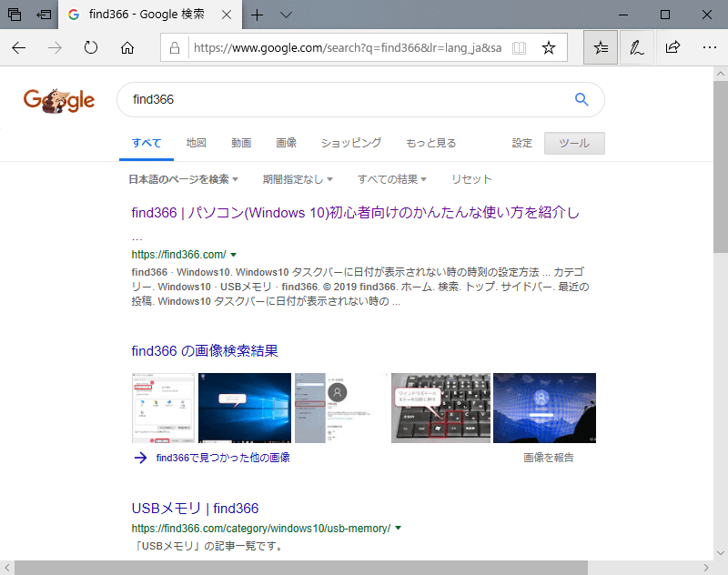
Task: Start the Google search magnifier
Action: click(581, 99)
